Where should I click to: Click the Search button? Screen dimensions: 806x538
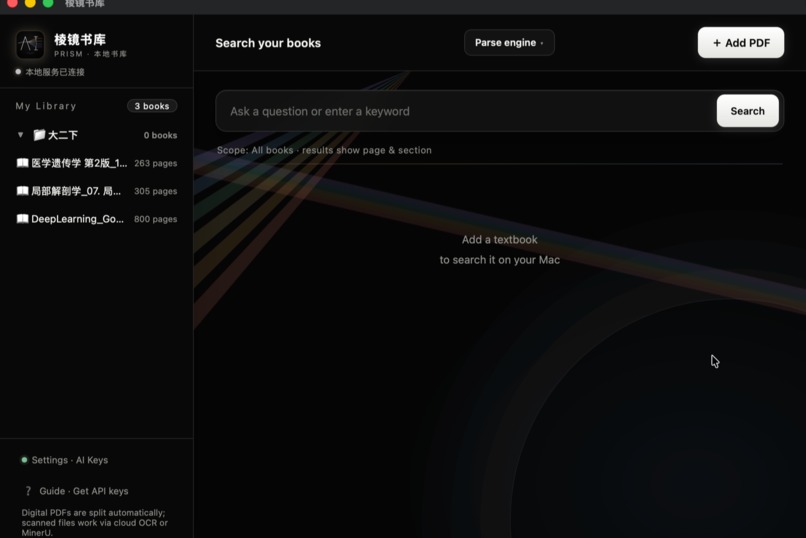747,111
